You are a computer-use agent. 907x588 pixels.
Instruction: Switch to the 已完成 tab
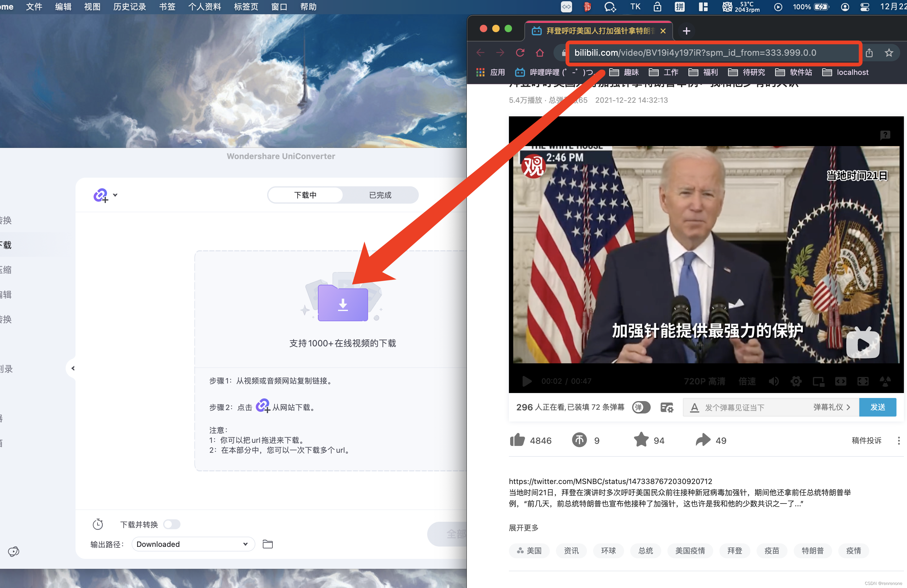click(380, 195)
